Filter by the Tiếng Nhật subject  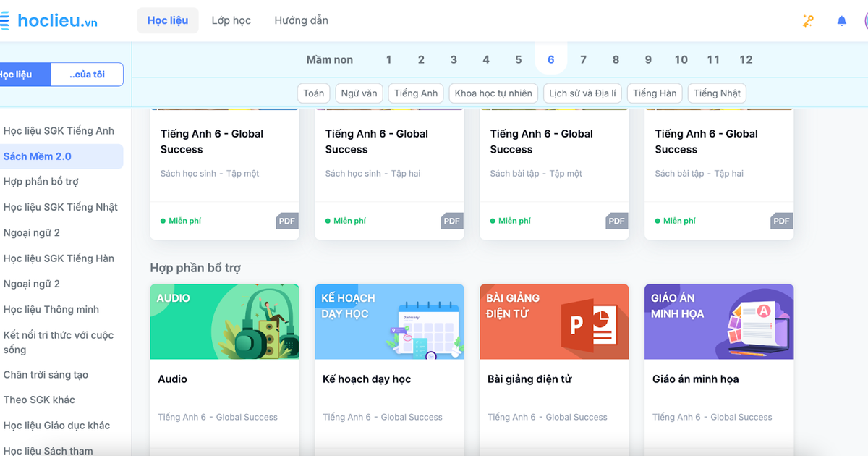point(717,93)
